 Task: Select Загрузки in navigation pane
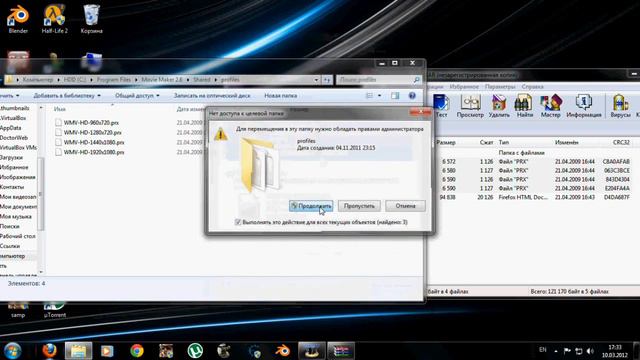point(11,157)
